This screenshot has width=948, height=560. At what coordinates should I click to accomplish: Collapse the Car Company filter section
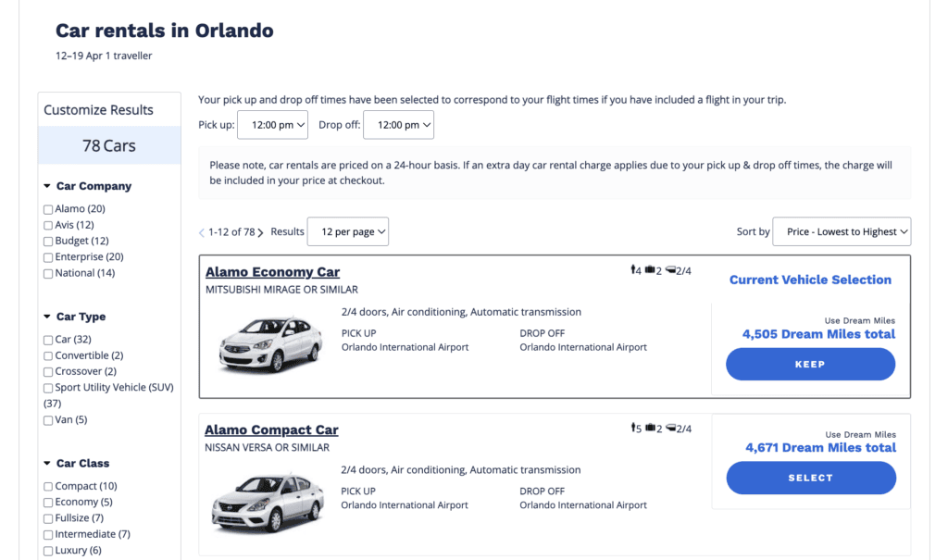click(x=46, y=186)
